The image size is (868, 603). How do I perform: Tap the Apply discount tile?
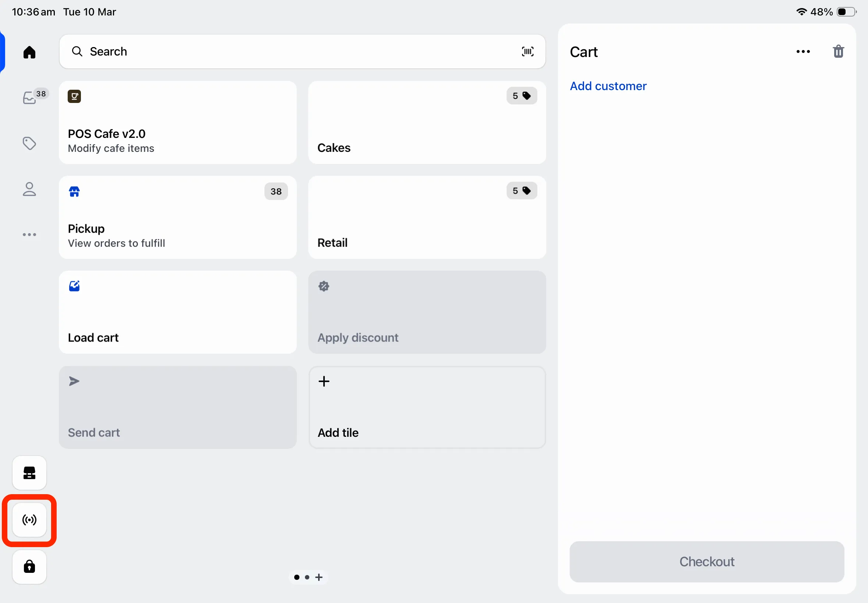pyautogui.click(x=427, y=312)
